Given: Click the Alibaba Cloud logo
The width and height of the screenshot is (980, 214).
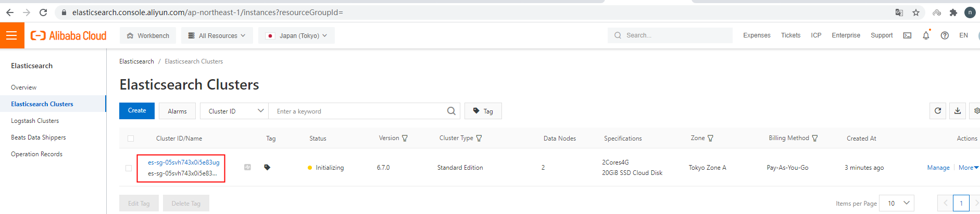Looking at the screenshot, I should click(68, 35).
